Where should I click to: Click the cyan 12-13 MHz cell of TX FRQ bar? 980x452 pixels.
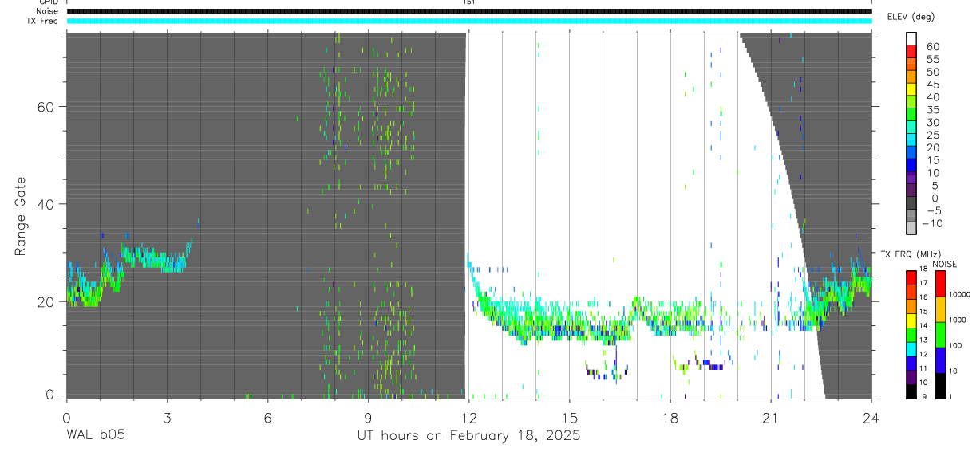coord(911,349)
